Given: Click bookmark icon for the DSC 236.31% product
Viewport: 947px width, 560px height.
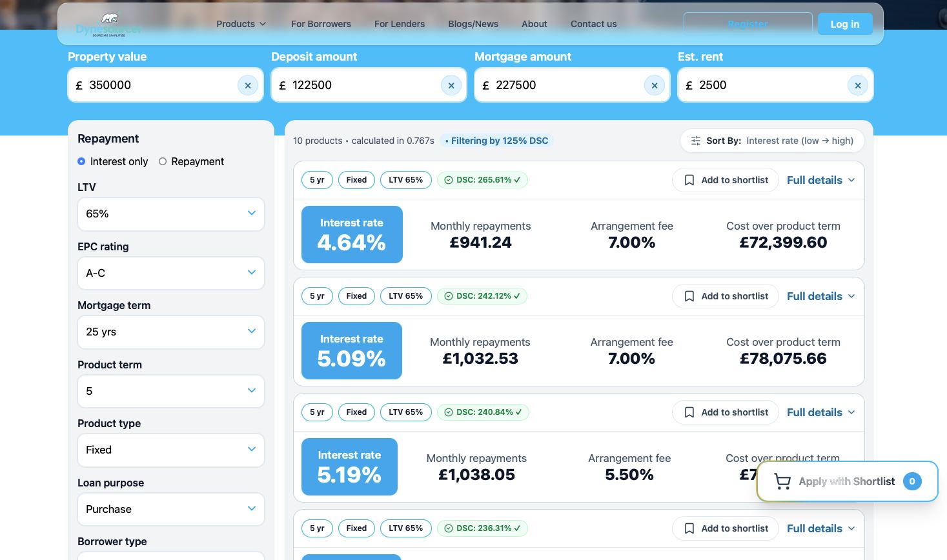Looking at the screenshot, I should click(689, 528).
